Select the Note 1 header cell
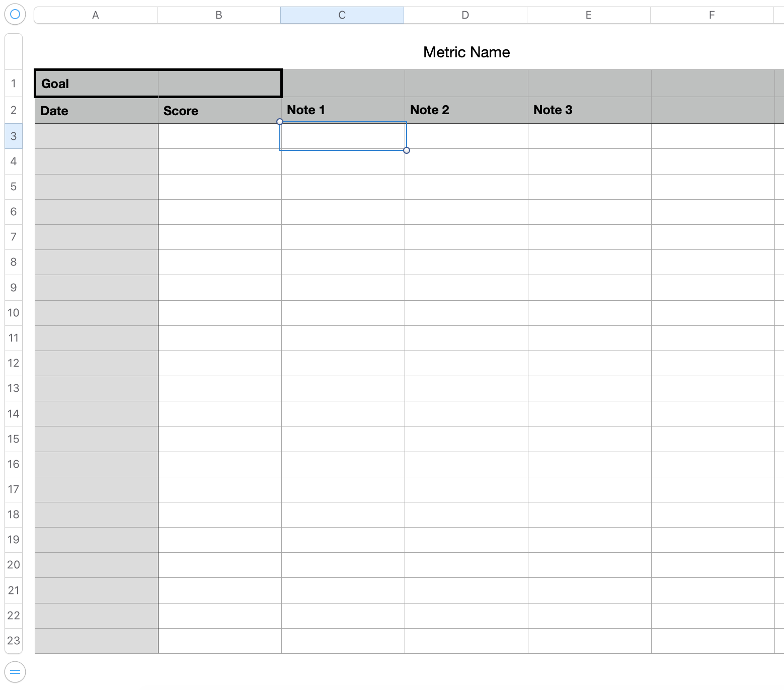Screen dimensions: 784x690 343,110
